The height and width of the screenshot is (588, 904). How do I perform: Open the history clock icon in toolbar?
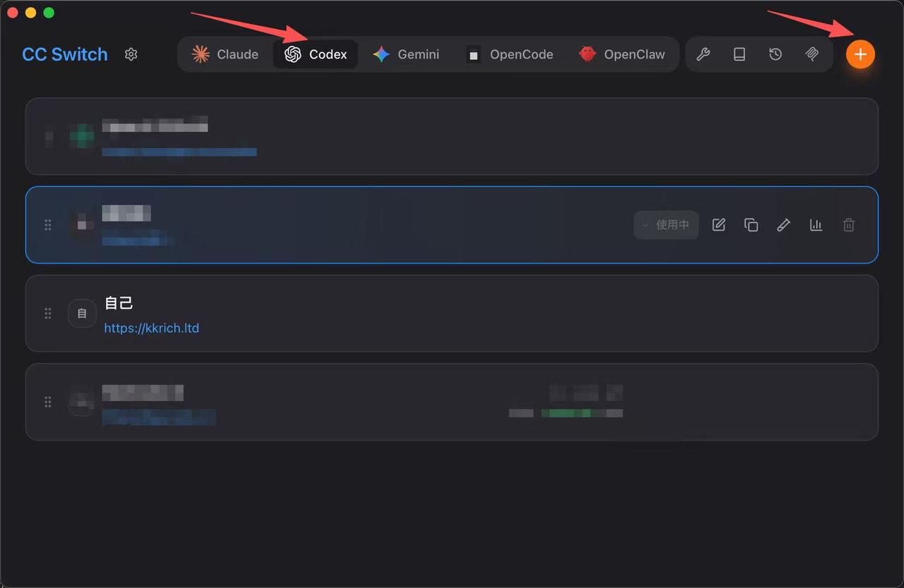[775, 54]
